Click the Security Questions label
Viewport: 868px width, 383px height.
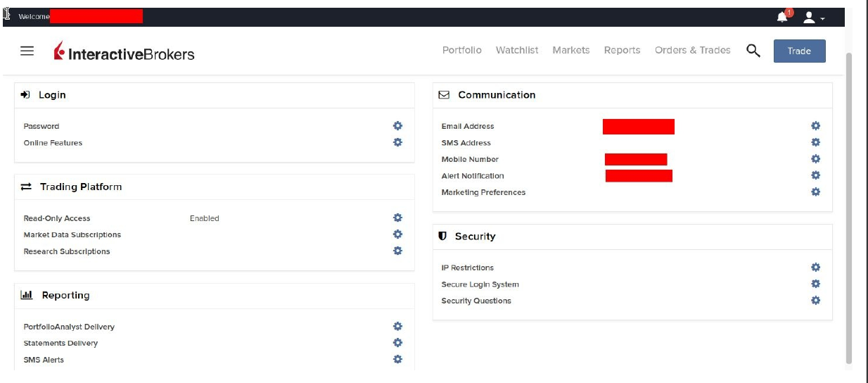476,301
